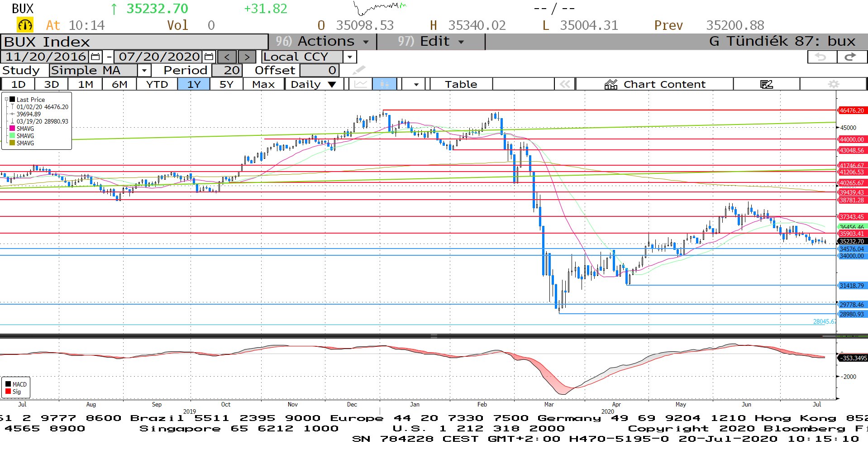
Task: Select the 3D range tab
Action: 52,84
